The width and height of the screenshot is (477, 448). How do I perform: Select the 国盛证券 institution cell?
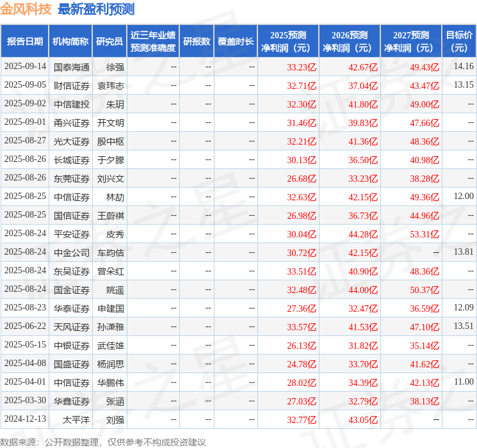pyautogui.click(x=72, y=364)
